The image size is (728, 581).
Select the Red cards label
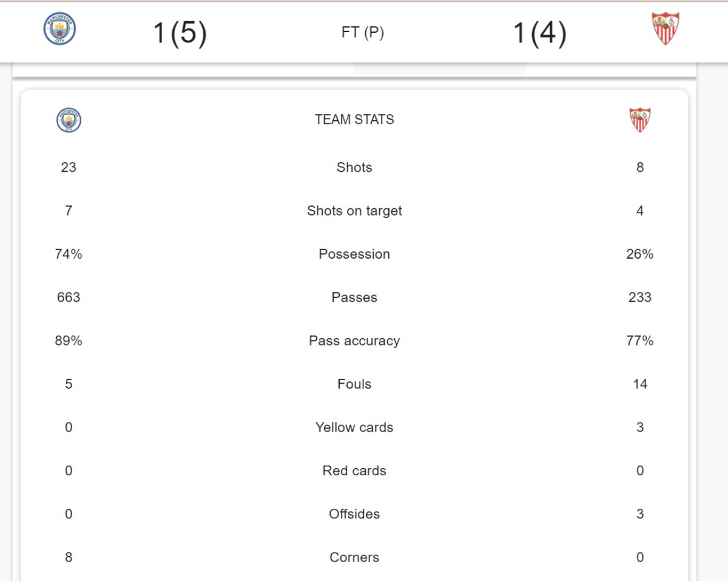coord(354,471)
